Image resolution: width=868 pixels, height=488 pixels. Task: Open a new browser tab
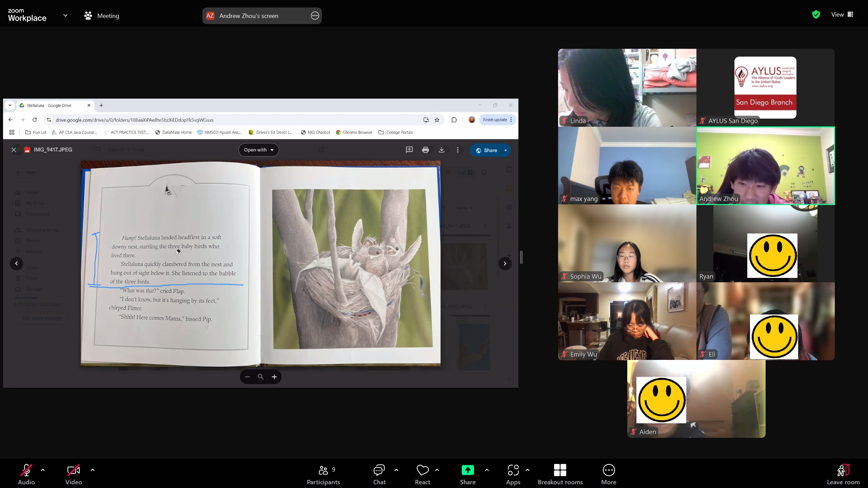coord(101,105)
